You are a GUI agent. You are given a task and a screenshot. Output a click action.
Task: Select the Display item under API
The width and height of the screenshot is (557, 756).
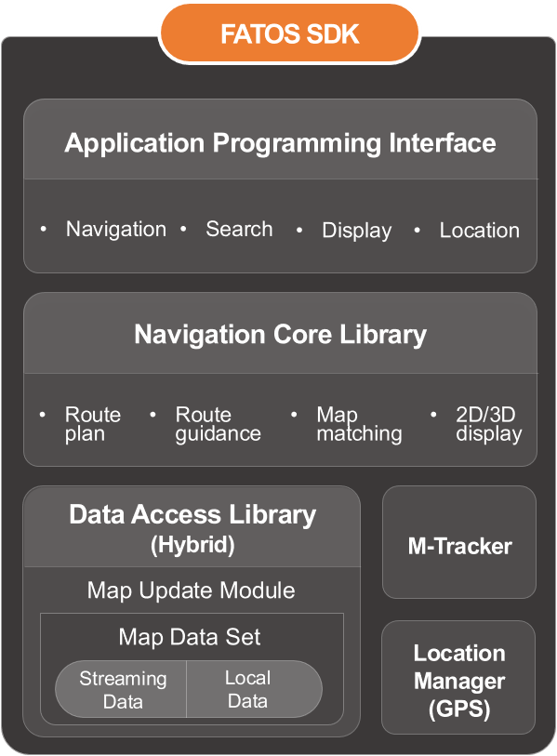[357, 231]
